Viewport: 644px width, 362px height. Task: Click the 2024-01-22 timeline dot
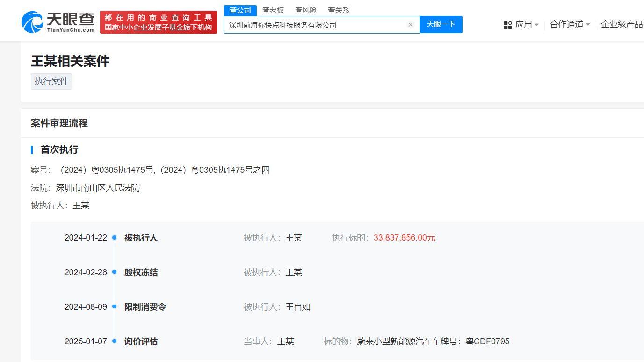[x=114, y=238]
